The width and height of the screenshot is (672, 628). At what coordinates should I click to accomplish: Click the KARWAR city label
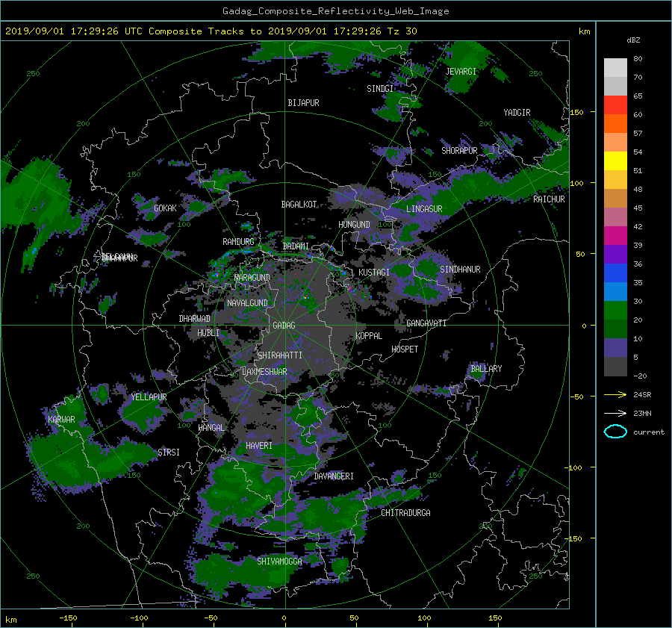pos(61,419)
